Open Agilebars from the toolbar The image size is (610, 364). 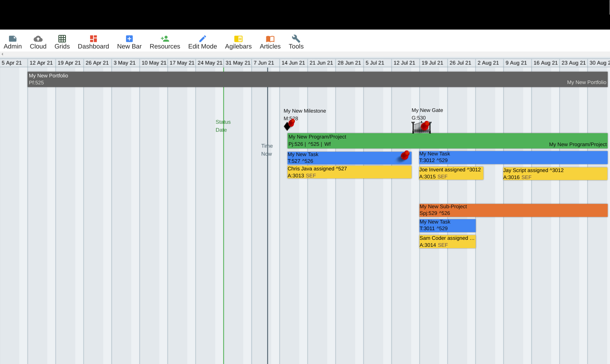pos(238,39)
